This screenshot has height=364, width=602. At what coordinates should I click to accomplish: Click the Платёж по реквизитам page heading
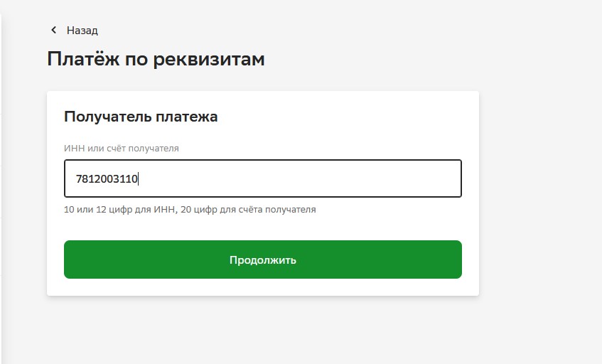156,59
